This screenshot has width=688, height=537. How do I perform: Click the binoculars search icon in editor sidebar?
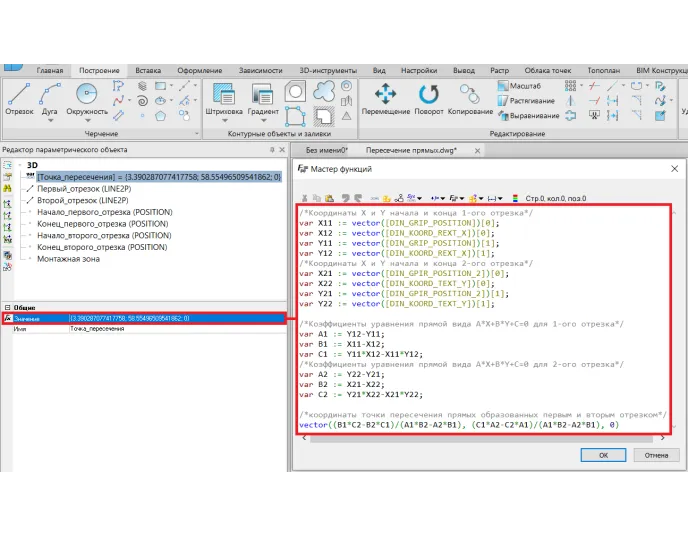(x=7, y=188)
